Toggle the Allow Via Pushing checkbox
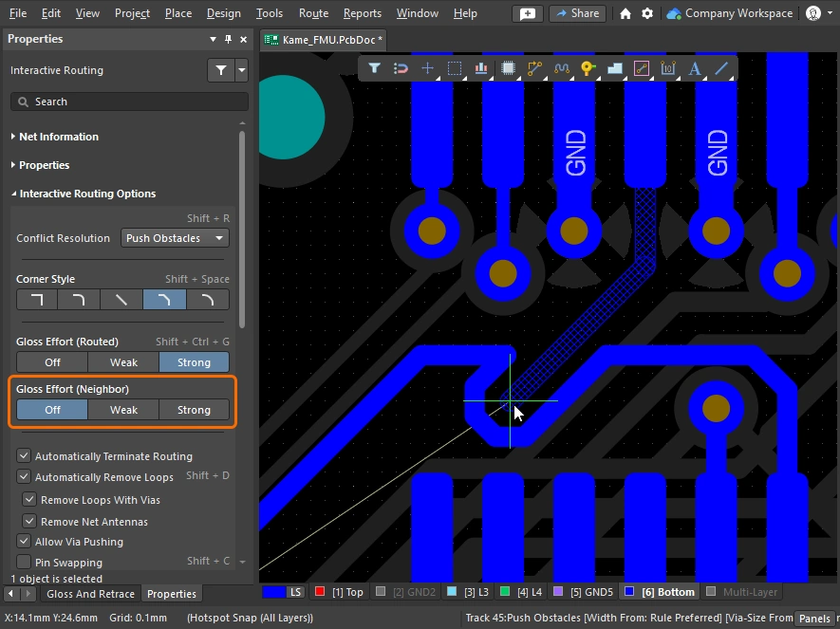Viewport: 840px width, 629px height. click(x=25, y=542)
